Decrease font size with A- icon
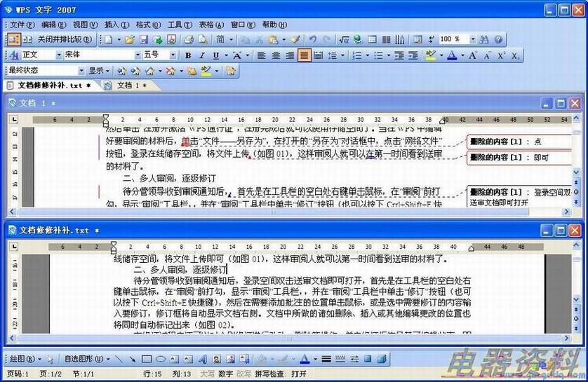The height and width of the screenshot is (382, 588). click(x=487, y=55)
